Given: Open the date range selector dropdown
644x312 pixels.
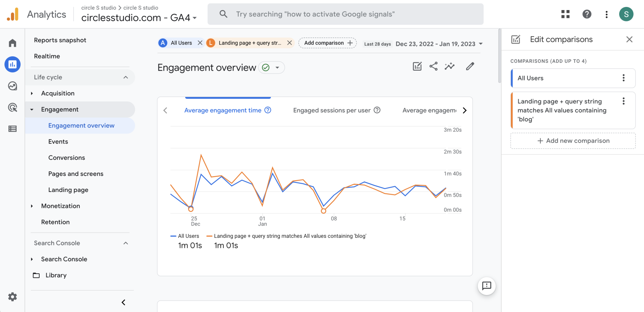Looking at the screenshot, I should coord(481,44).
